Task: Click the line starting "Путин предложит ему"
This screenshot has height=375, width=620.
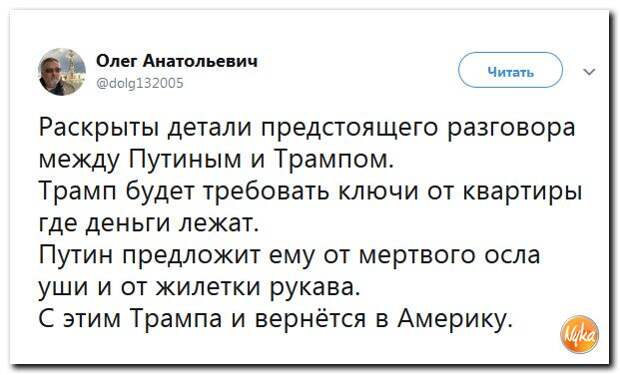Action: [x=289, y=255]
